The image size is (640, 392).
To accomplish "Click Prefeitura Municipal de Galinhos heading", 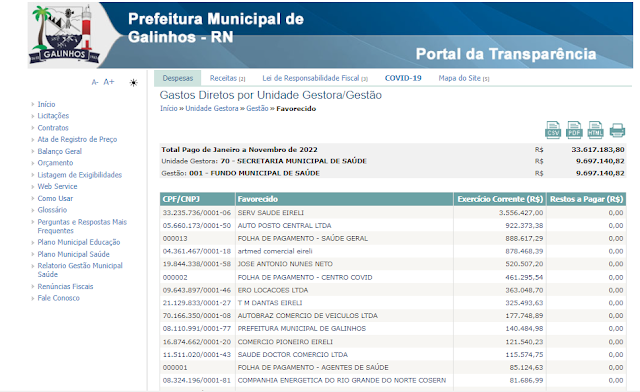I will coord(216,28).
